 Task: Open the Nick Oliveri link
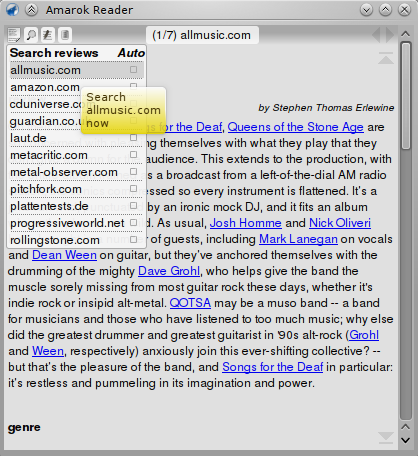click(340, 223)
